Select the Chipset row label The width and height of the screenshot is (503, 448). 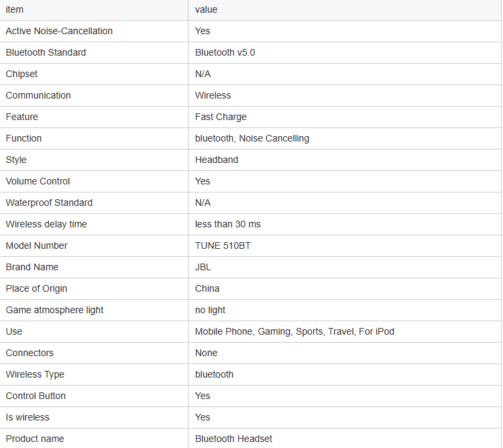pos(21,74)
